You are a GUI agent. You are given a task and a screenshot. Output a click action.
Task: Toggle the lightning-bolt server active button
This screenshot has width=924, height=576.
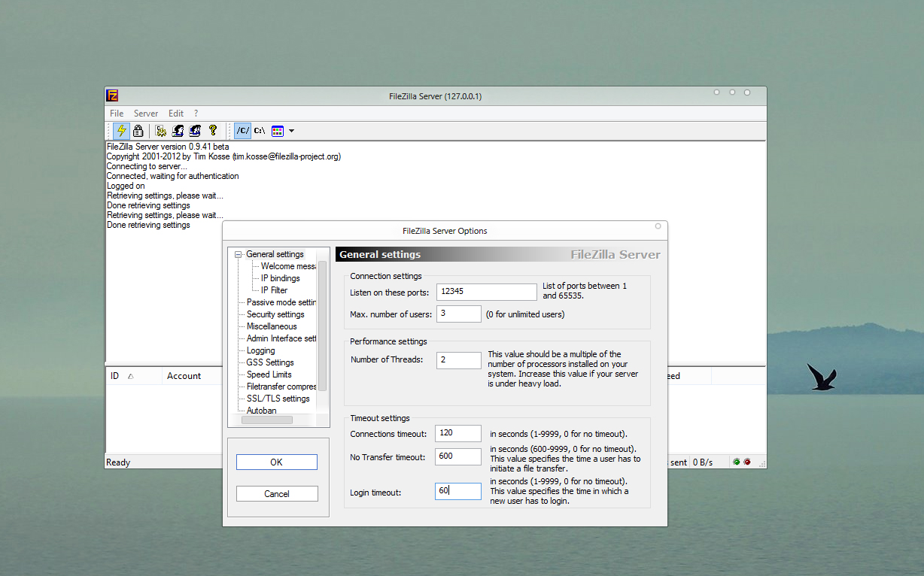(121, 130)
